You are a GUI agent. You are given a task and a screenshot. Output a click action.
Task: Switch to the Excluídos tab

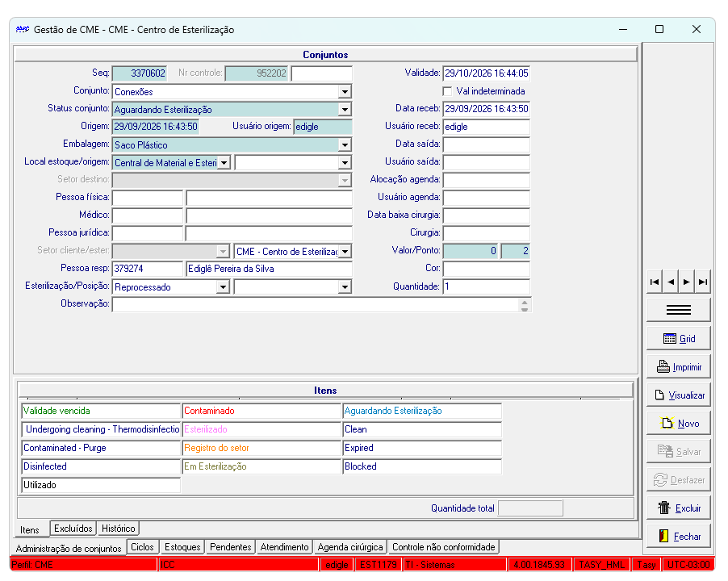tap(73, 528)
